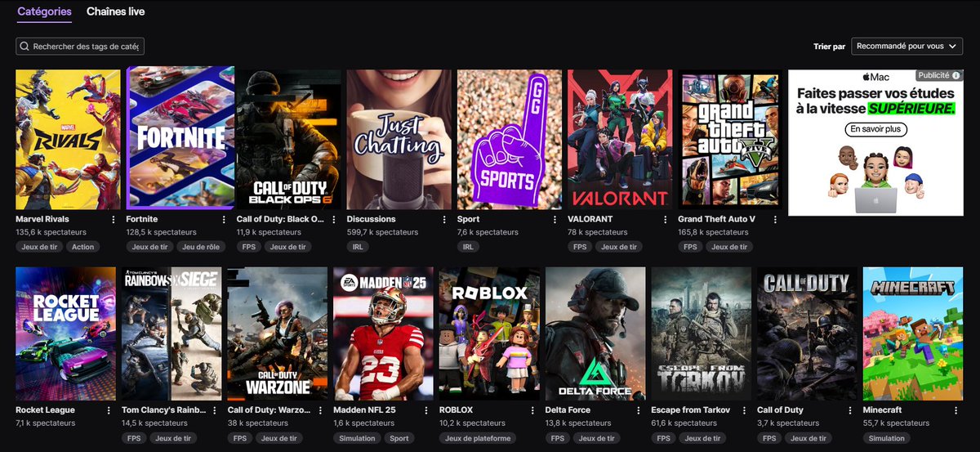
Task: Open the Grand Theft Auto V cover
Action: (x=730, y=139)
